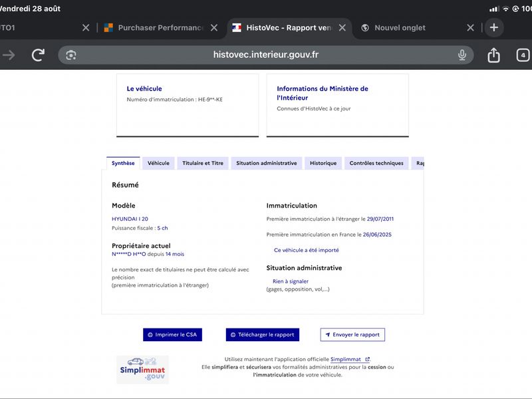Tap the microphone voice search icon

tap(462, 55)
